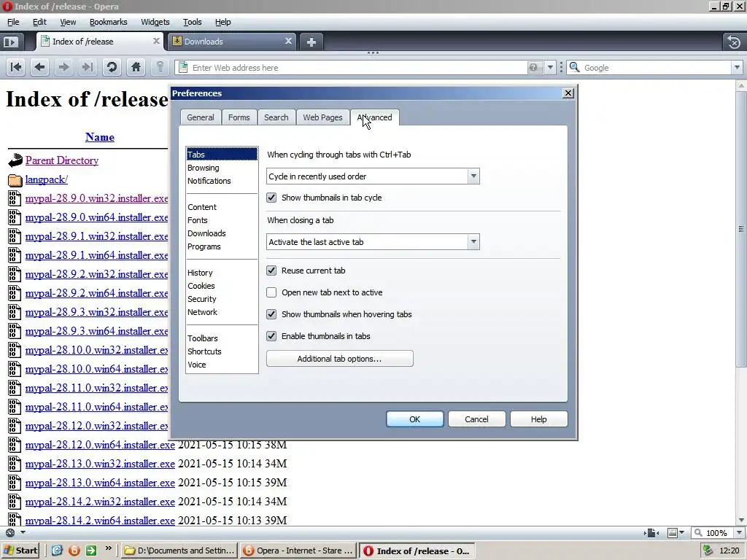Click the Back arrow button

tap(40, 67)
